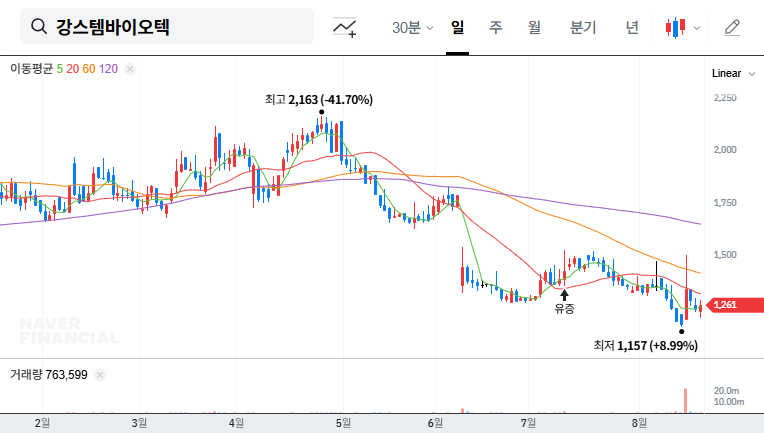The width and height of the screenshot is (764, 433).
Task: Select the 월 monthly tab
Action: click(534, 27)
